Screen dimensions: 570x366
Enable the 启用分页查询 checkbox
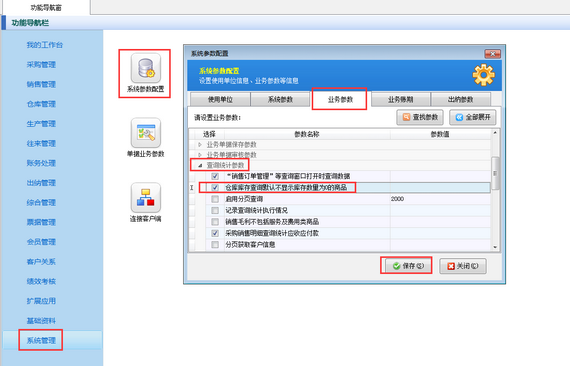point(215,199)
